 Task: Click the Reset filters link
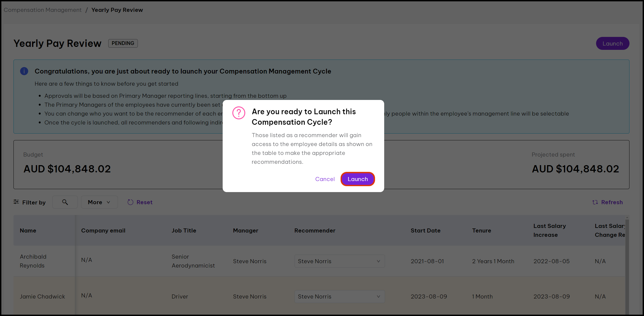(144, 202)
